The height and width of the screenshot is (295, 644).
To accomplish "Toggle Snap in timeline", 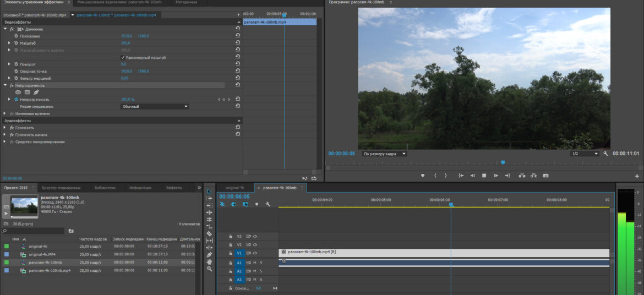I will (233, 204).
